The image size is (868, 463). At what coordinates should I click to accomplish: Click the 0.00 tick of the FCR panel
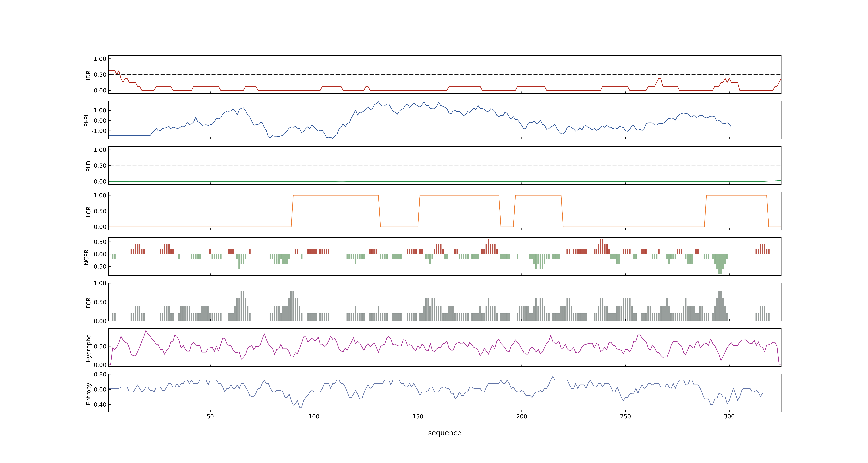100,321
